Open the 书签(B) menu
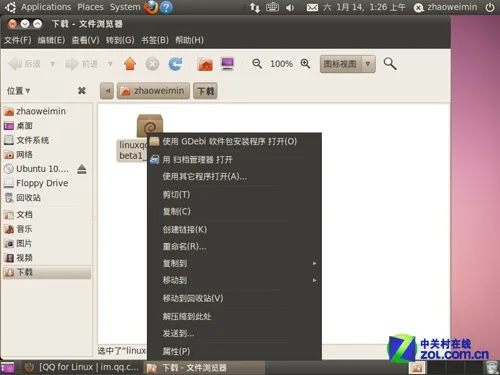This screenshot has width=500, height=375. point(155,40)
